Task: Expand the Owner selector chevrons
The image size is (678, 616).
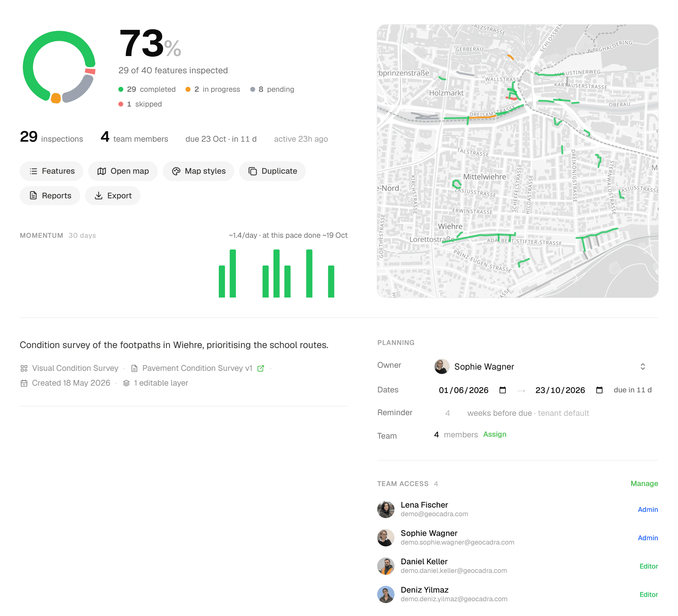Action: tap(643, 367)
